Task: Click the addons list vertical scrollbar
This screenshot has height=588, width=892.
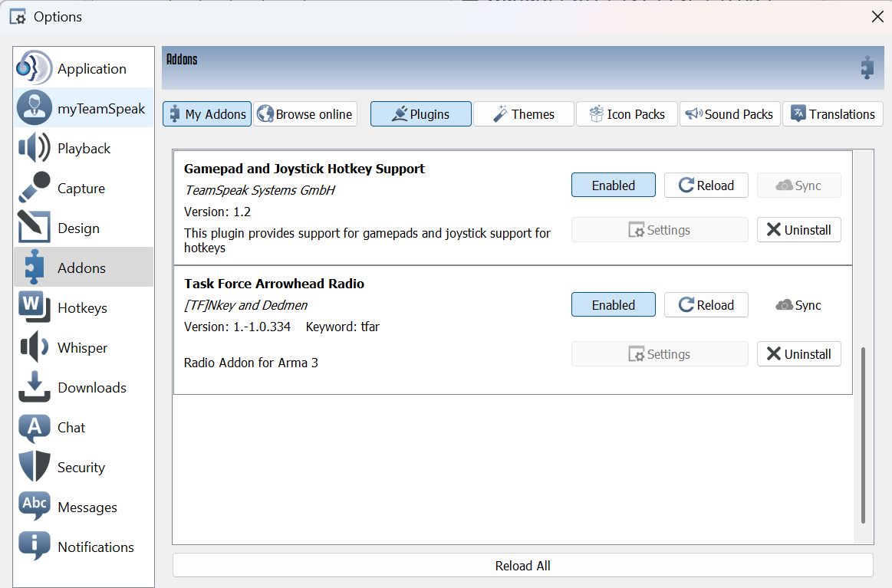Action: click(863, 435)
